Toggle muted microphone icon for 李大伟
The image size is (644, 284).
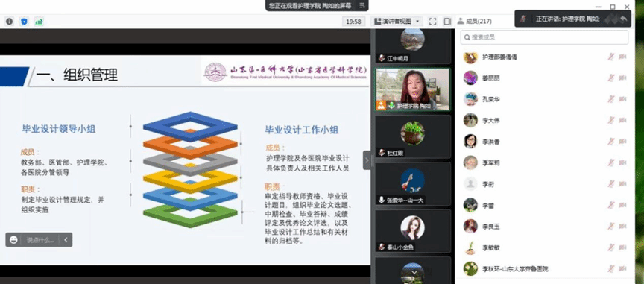pyautogui.click(x=611, y=120)
